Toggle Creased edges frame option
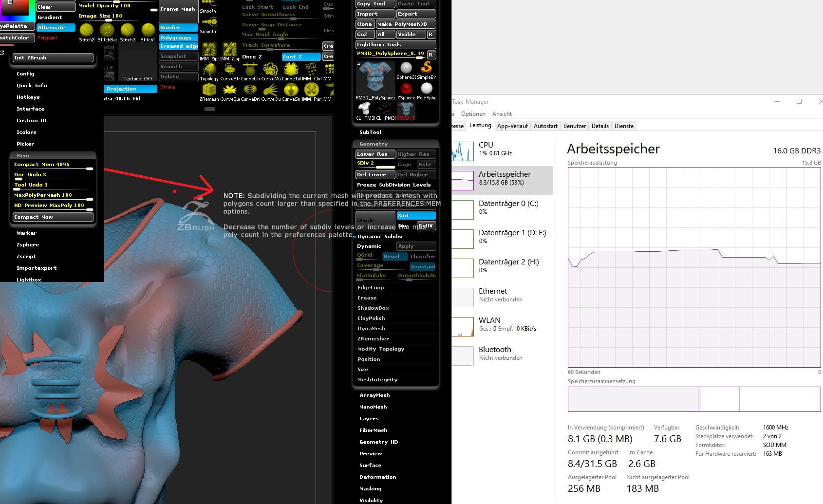The height and width of the screenshot is (504, 823). (x=179, y=46)
